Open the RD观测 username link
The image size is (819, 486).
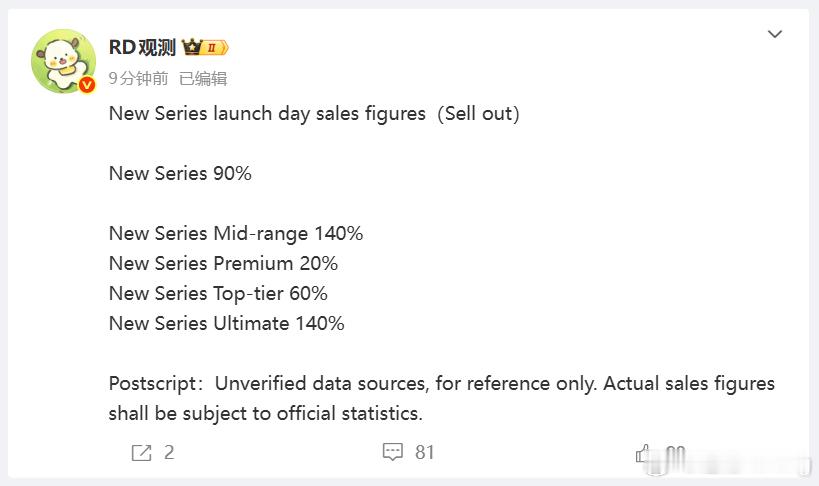point(142,47)
